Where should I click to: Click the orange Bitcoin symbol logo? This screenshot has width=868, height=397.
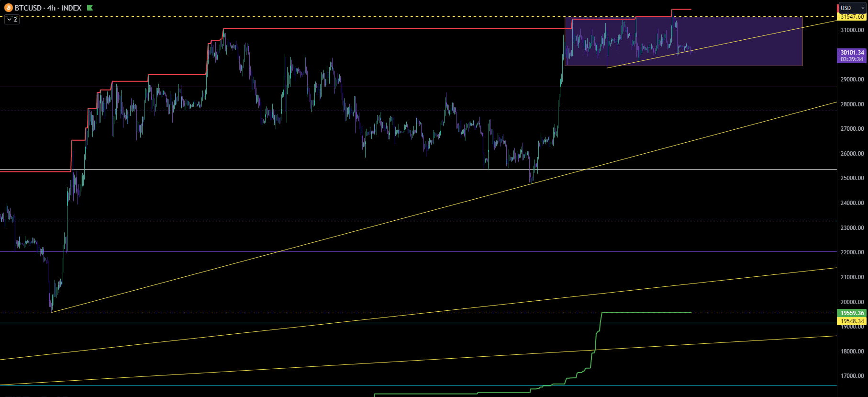(8, 8)
